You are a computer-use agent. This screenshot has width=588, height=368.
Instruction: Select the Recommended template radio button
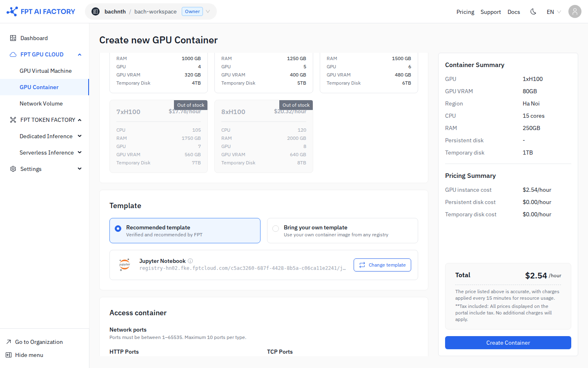tap(118, 229)
